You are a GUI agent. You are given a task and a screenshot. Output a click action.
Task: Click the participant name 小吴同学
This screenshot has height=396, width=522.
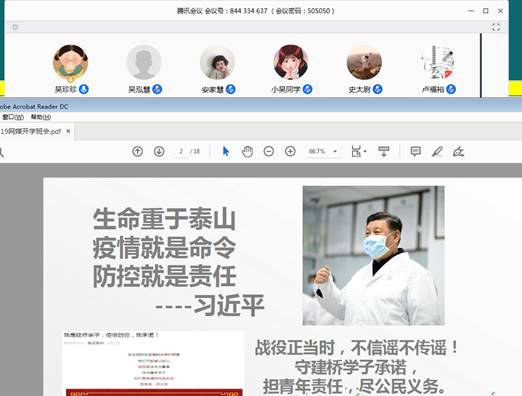click(x=286, y=89)
